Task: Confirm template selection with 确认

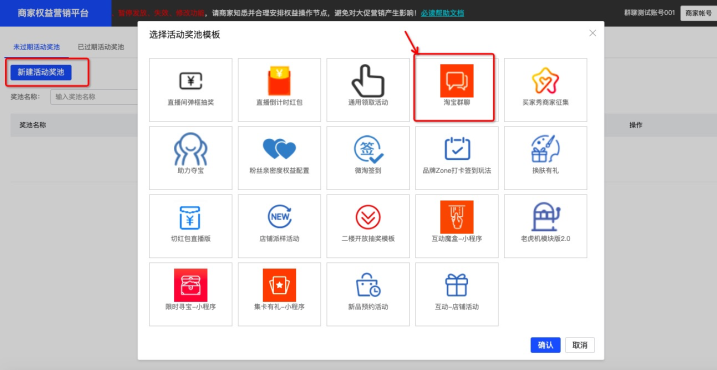Action: click(546, 345)
